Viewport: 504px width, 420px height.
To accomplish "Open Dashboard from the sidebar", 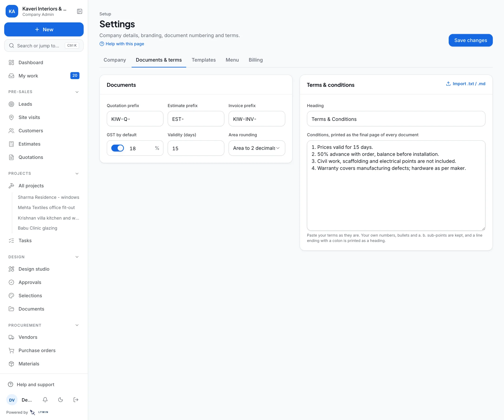I will (x=44, y=62).
